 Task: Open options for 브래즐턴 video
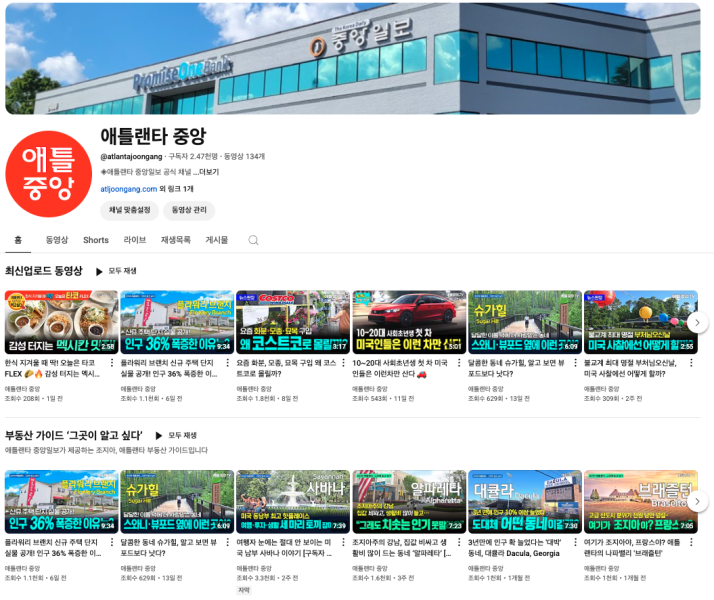tap(691, 542)
